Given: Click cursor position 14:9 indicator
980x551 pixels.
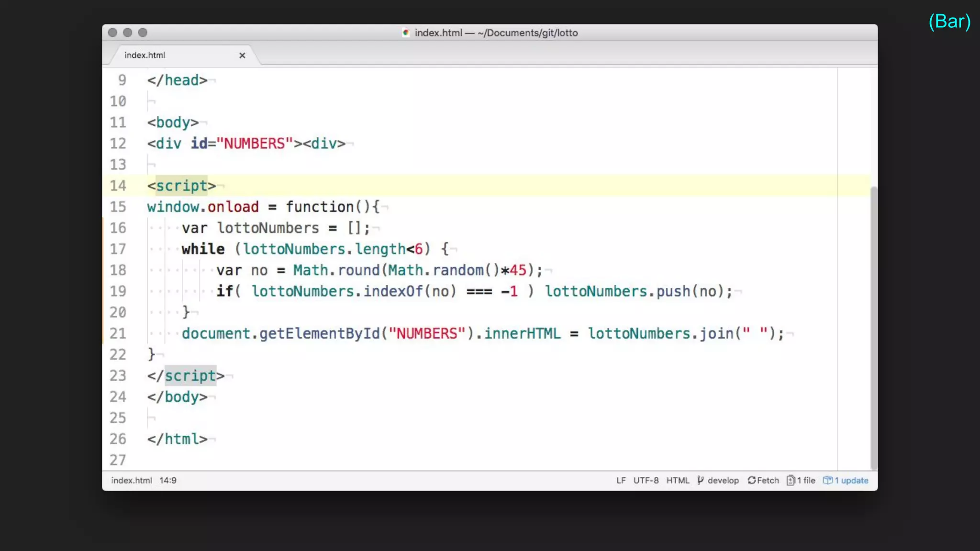Looking at the screenshot, I should (x=168, y=480).
